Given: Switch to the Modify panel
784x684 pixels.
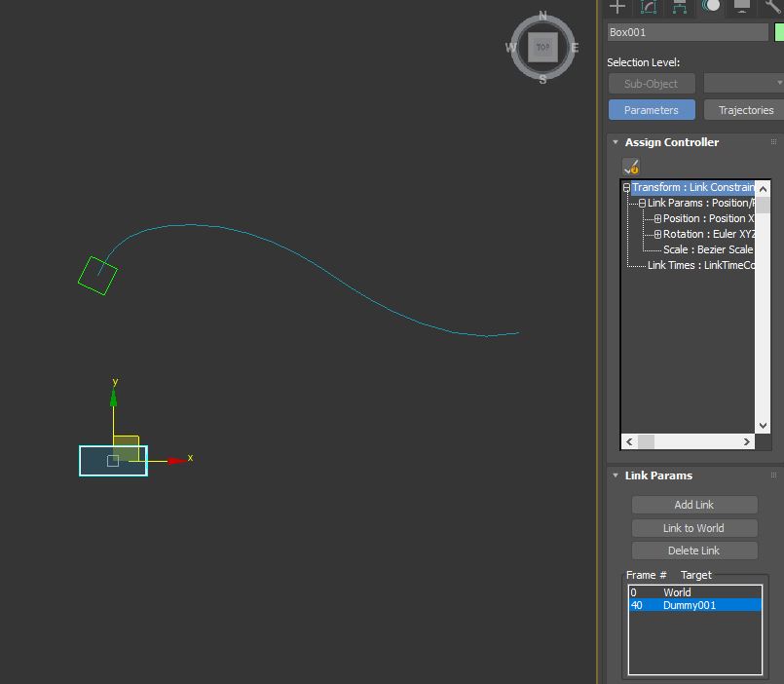Looking at the screenshot, I should coord(650,8).
